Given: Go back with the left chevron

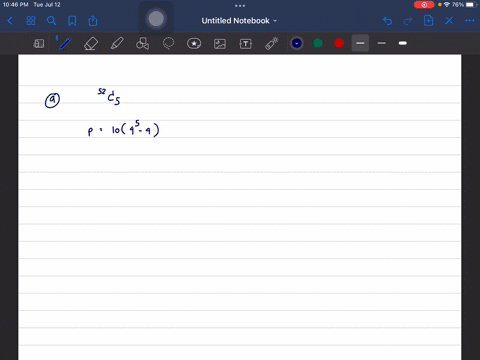Looking at the screenshot, I should tap(10, 21).
